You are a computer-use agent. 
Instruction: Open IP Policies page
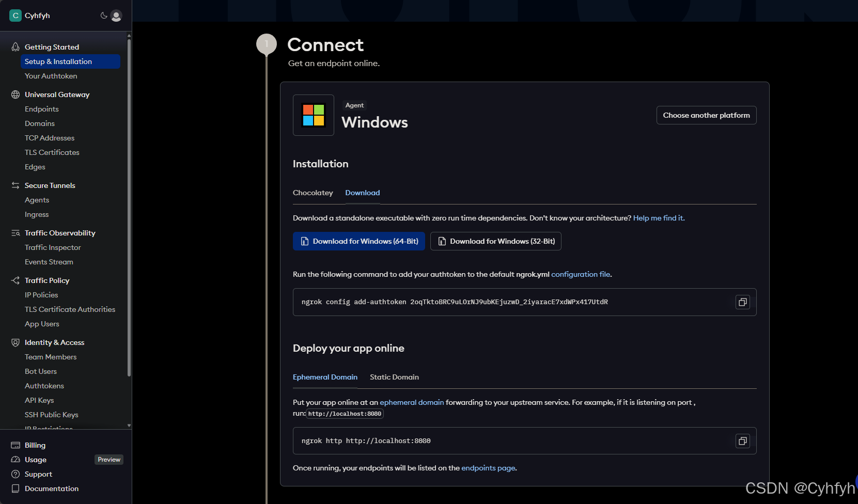pos(41,295)
